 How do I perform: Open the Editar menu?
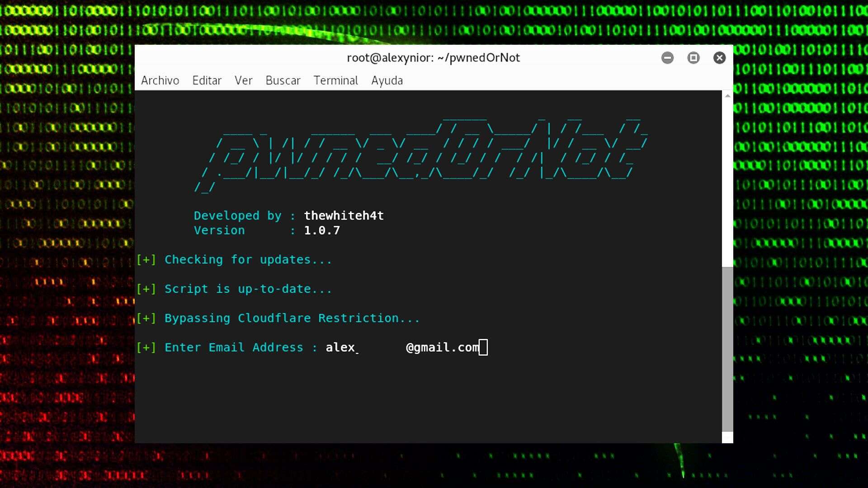[x=207, y=80]
